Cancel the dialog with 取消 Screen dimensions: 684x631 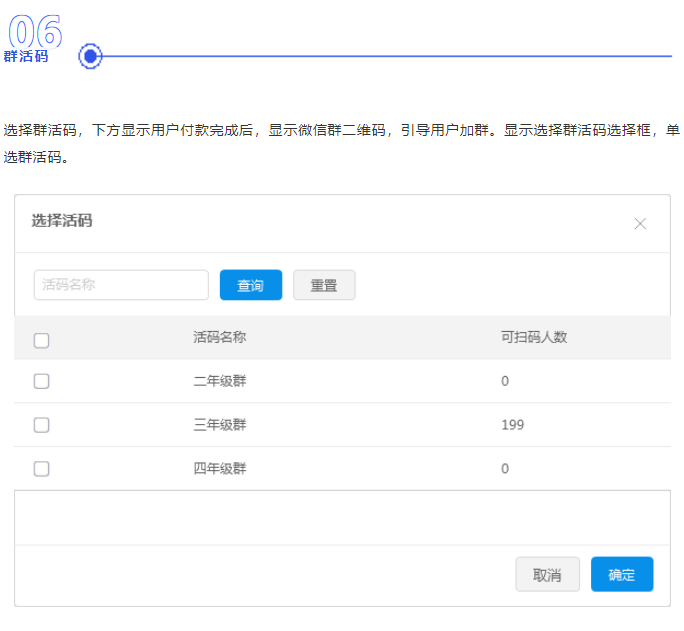[547, 575]
